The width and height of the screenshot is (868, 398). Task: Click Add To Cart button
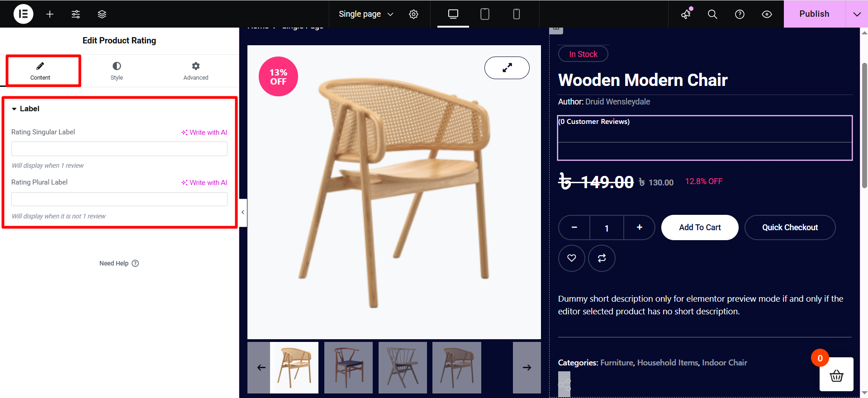click(x=700, y=227)
